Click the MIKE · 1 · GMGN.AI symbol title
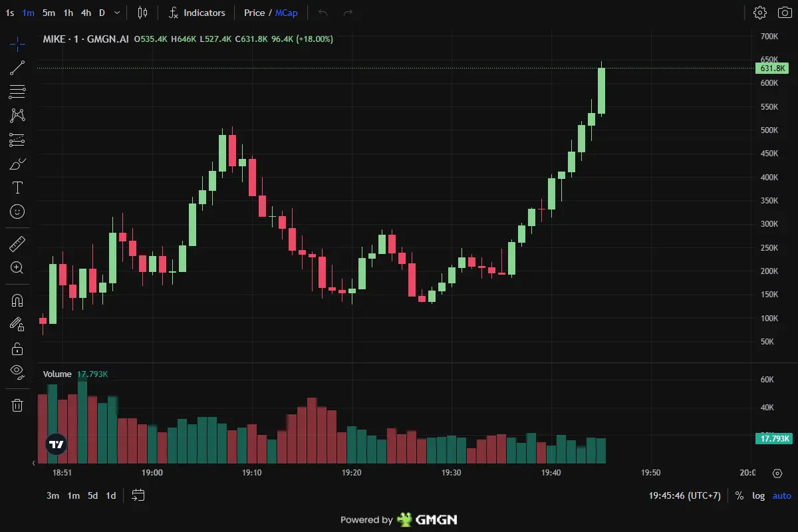The image size is (798, 532). pos(86,39)
